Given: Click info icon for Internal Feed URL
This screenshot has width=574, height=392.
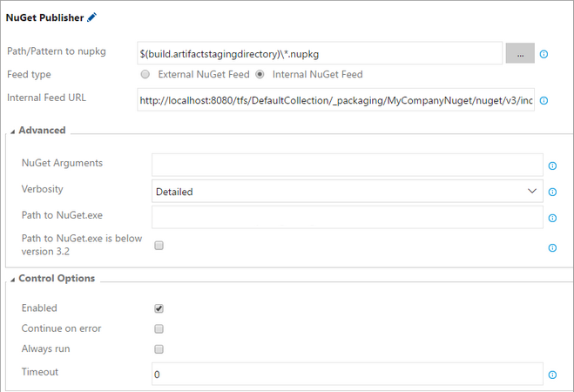Looking at the screenshot, I should (x=544, y=100).
